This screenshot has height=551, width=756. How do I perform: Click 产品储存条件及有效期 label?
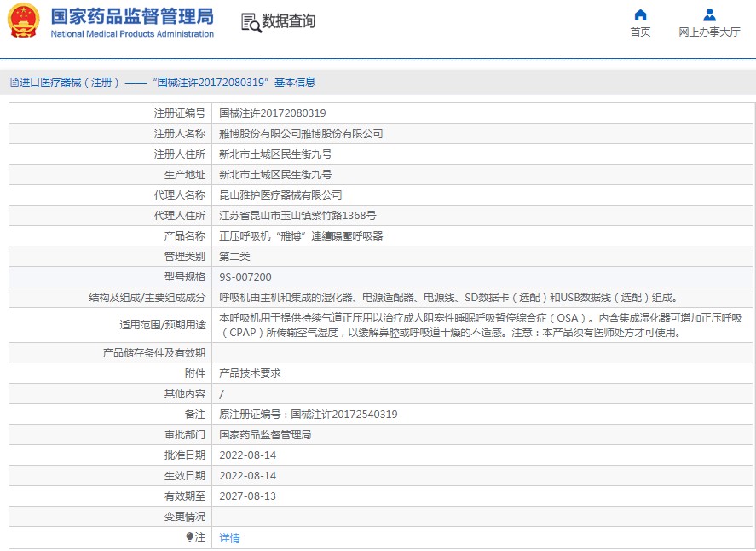pos(153,353)
